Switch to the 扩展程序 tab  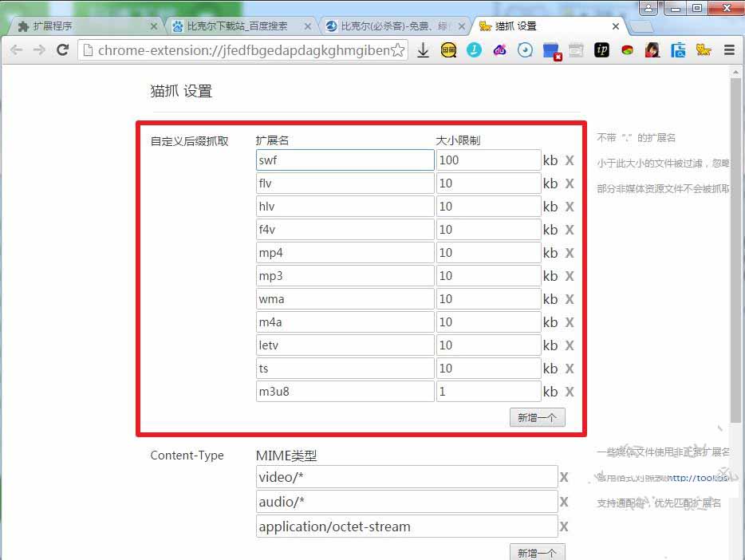tap(85, 26)
